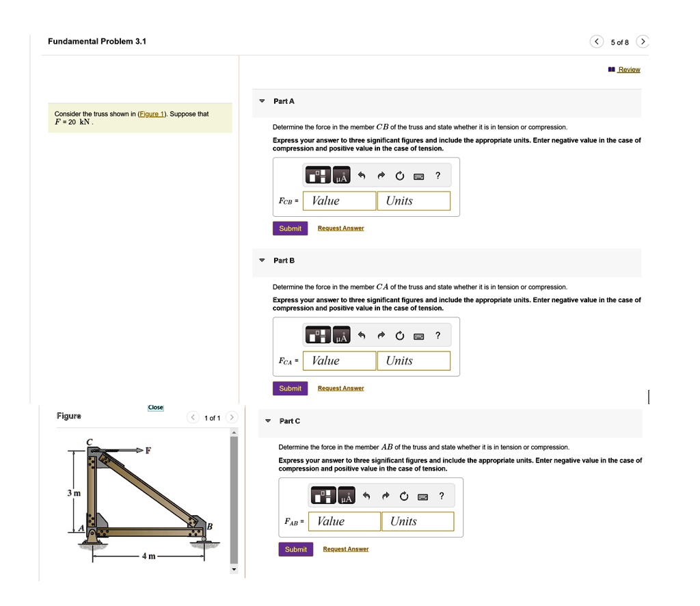This screenshot has width=700, height=606.
Task: Open the equation templates icon in Part A
Action: click(319, 175)
